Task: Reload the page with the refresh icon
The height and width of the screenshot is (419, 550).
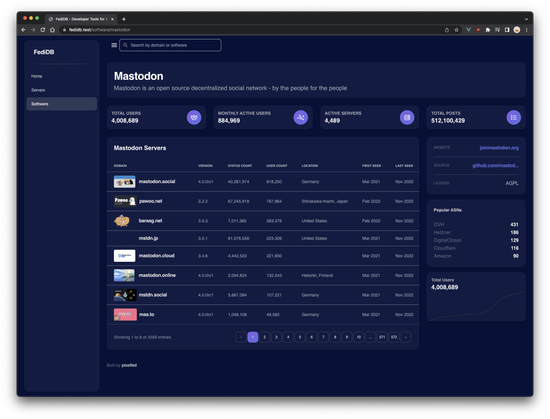Action: [43, 30]
